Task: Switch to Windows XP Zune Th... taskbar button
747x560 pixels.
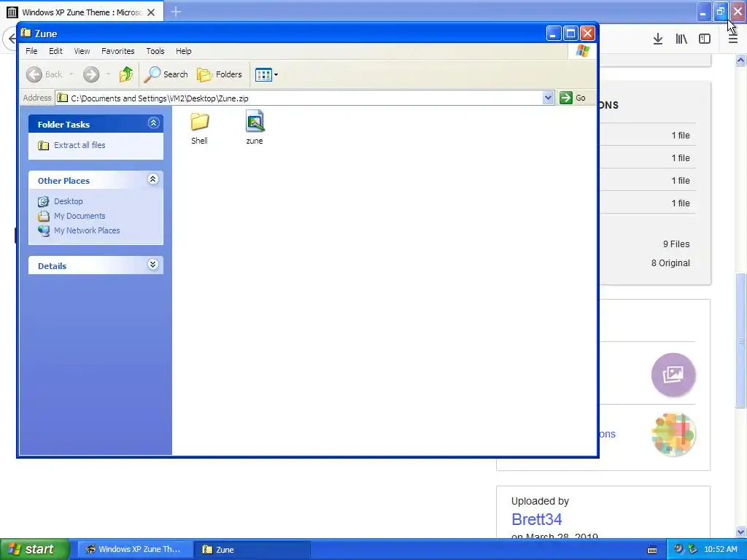Action: click(x=135, y=550)
